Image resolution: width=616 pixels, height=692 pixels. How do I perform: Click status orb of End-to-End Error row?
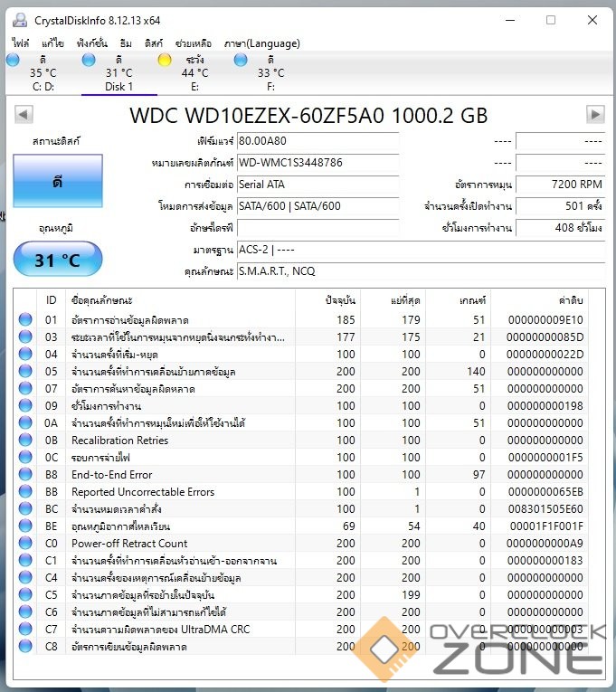pos(25,474)
